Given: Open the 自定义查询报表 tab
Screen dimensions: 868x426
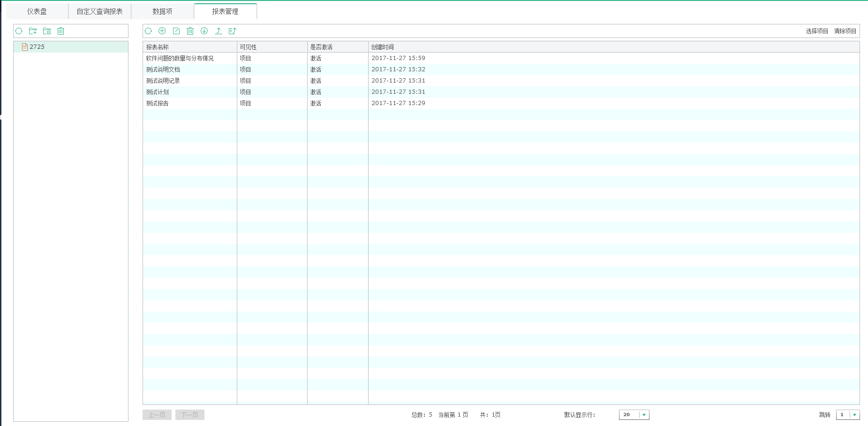Looking at the screenshot, I should pos(99,11).
